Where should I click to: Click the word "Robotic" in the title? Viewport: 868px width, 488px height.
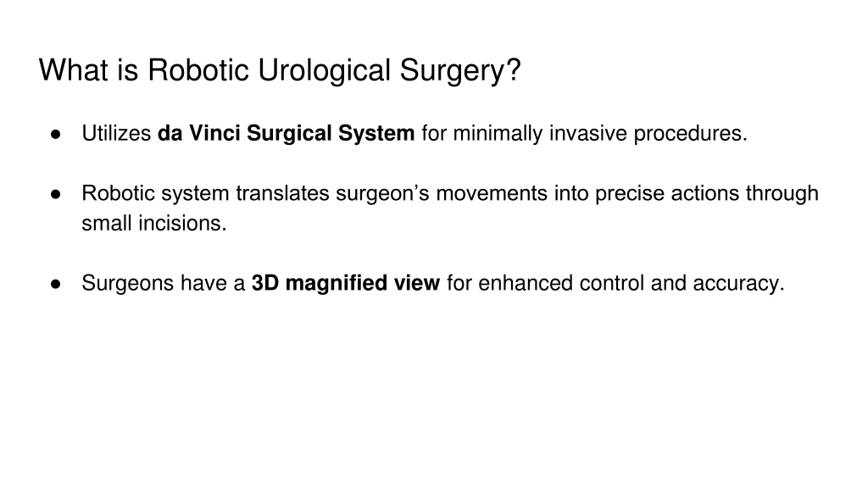(198, 71)
